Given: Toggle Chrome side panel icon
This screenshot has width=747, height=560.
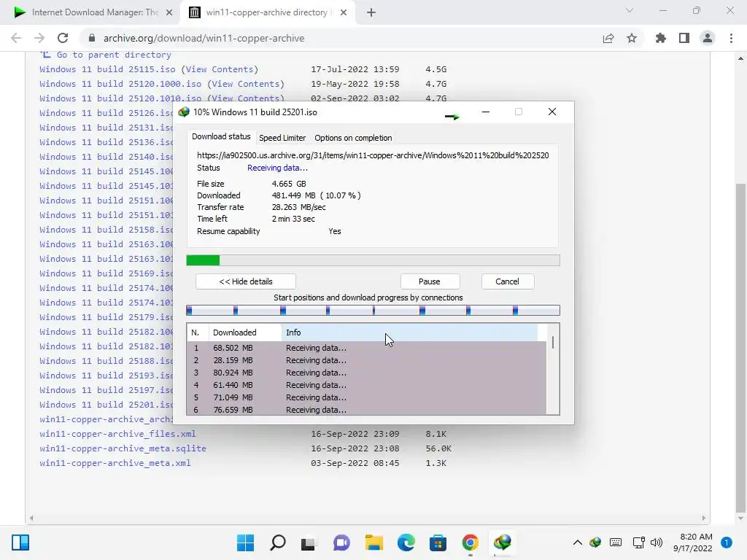Looking at the screenshot, I should [x=684, y=38].
